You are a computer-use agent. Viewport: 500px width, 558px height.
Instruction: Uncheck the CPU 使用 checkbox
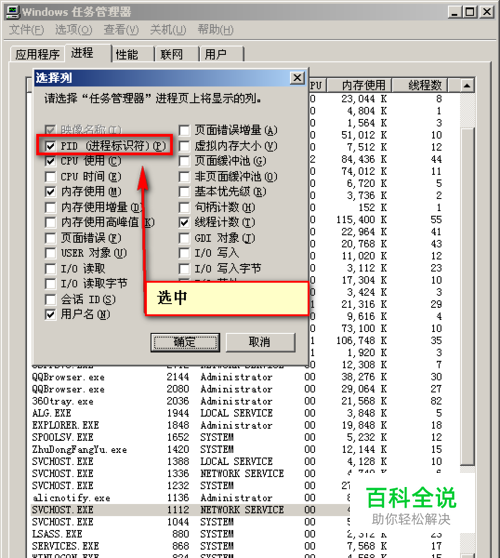pos(50,161)
